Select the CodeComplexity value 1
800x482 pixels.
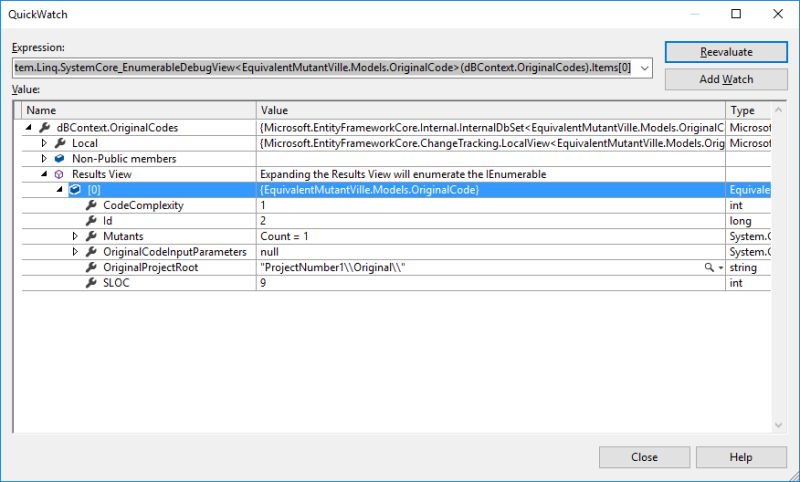263,206
